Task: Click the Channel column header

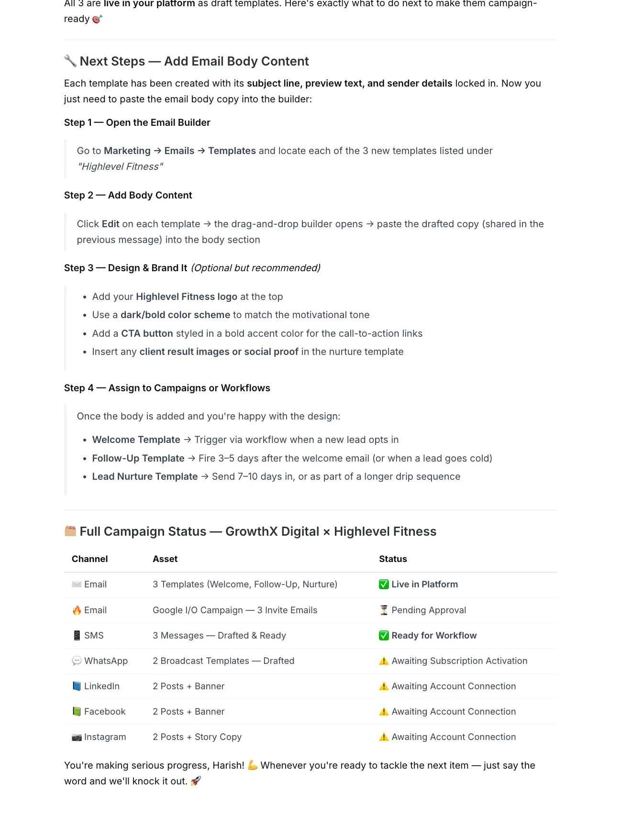Action: 89,559
